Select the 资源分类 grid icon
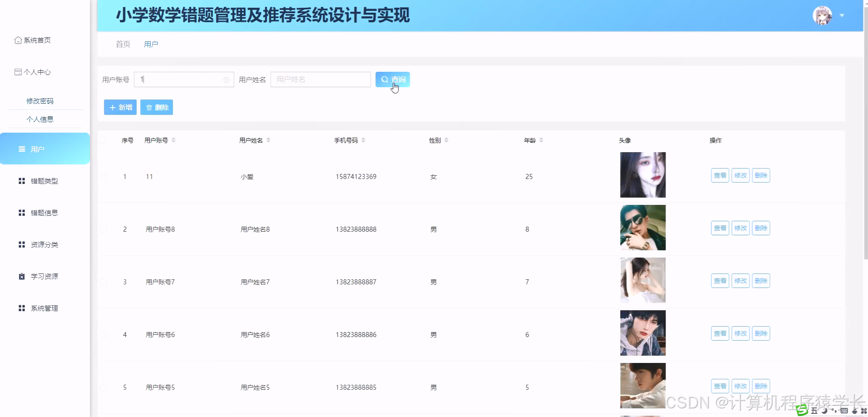This screenshot has height=417, width=868. [x=22, y=244]
